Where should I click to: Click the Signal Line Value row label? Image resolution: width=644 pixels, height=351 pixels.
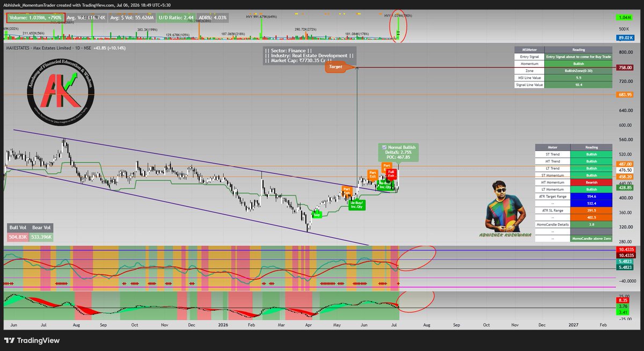528,85
